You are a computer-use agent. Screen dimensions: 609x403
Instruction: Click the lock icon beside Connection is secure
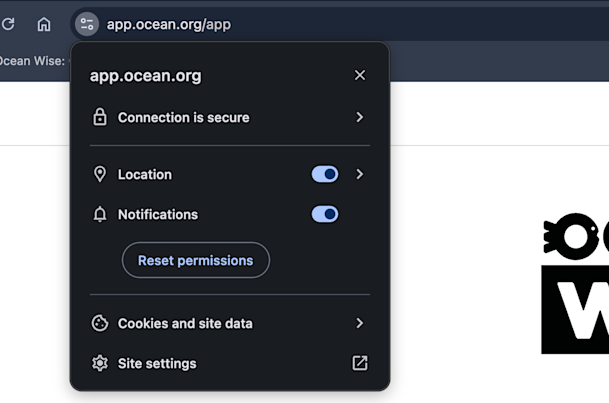100,117
